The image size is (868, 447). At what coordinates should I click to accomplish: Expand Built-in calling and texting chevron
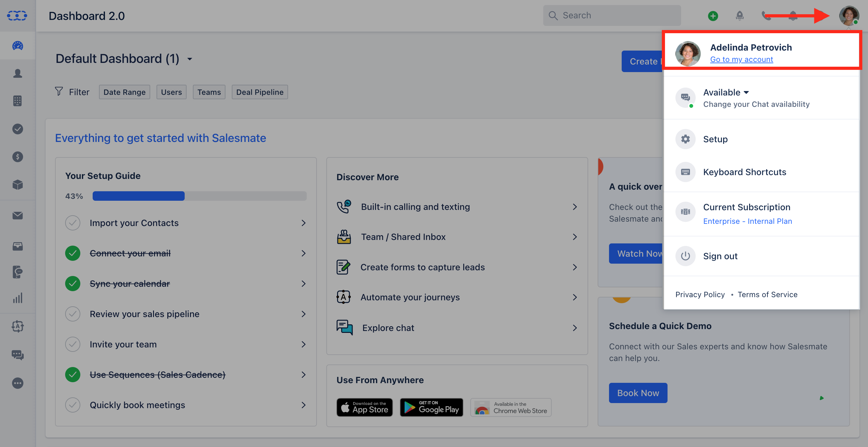coord(575,206)
